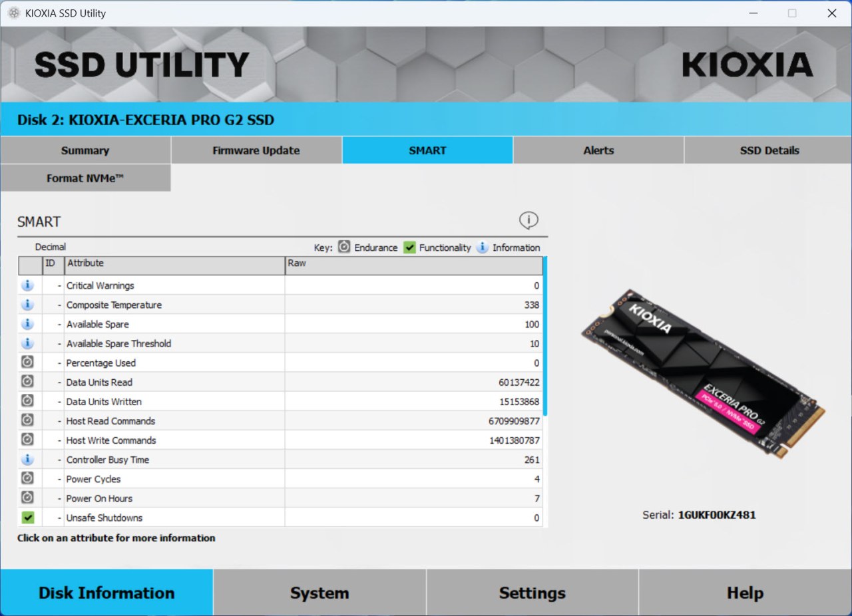
Task: Click the raw value 261
Action: point(532,459)
